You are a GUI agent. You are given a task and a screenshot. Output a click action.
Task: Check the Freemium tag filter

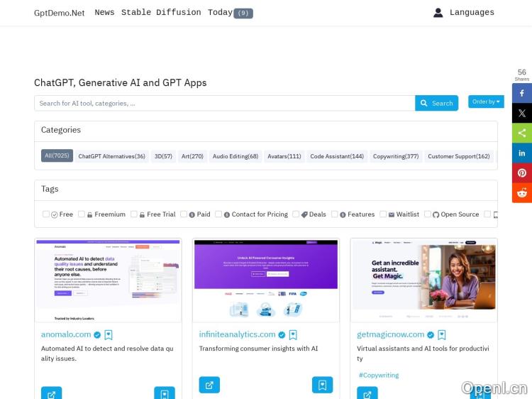[82, 214]
